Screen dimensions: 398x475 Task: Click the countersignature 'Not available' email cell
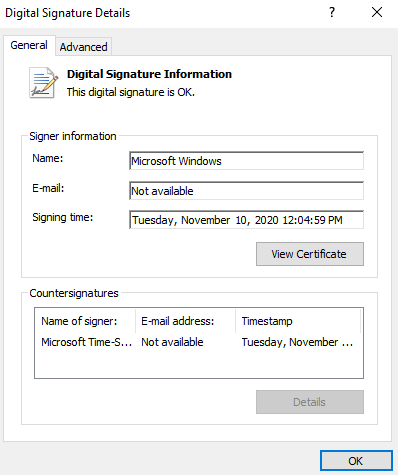pyautogui.click(x=172, y=342)
